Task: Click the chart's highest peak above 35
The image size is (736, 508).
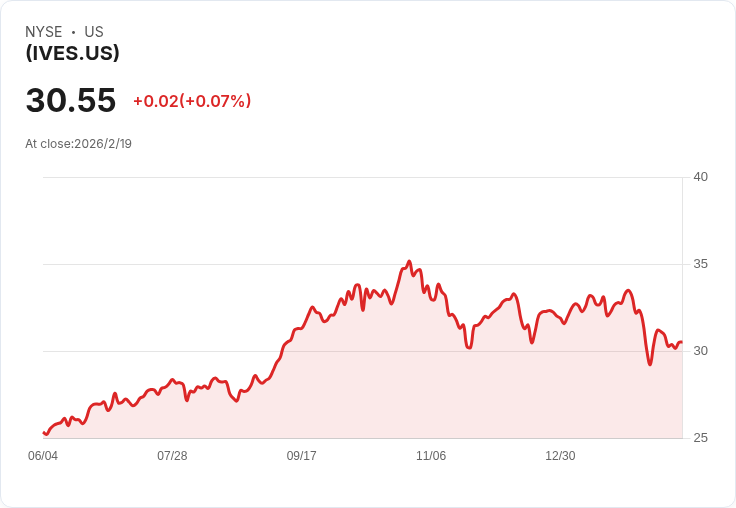Action: tap(409, 262)
